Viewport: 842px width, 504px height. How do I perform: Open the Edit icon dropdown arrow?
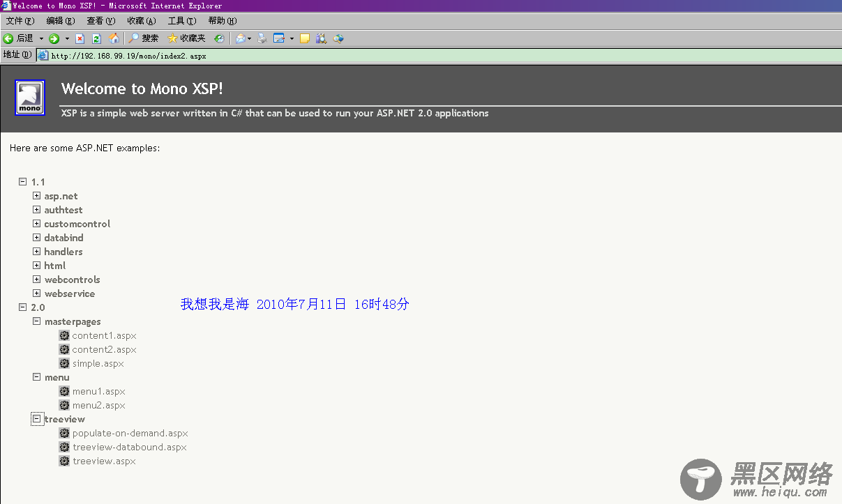292,38
